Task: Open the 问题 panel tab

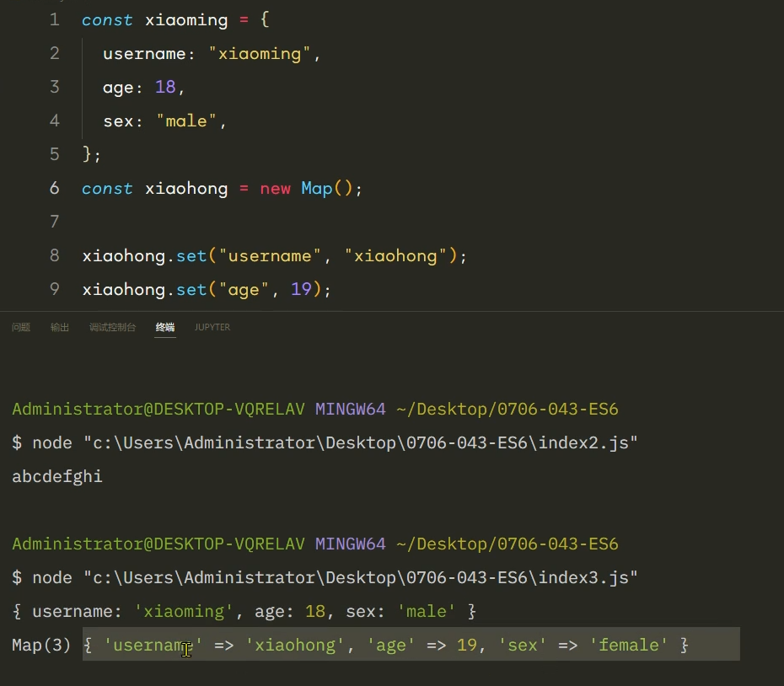Action: point(21,327)
